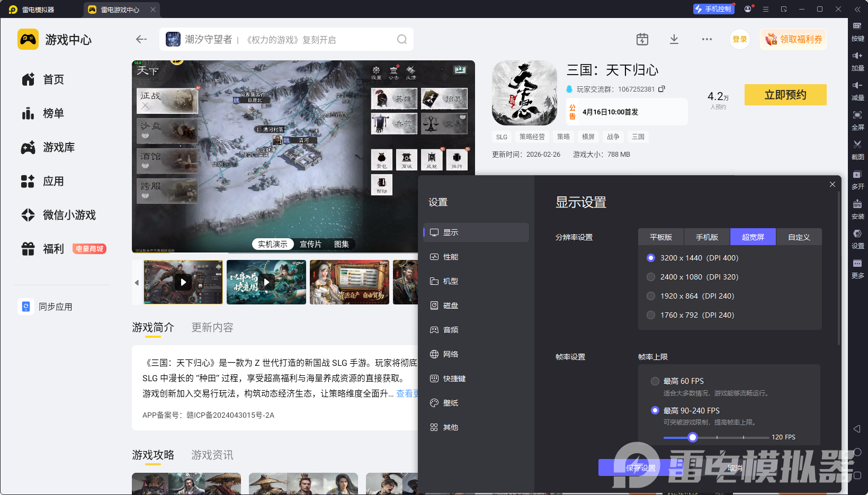Open 其他 settings section

tap(476, 427)
